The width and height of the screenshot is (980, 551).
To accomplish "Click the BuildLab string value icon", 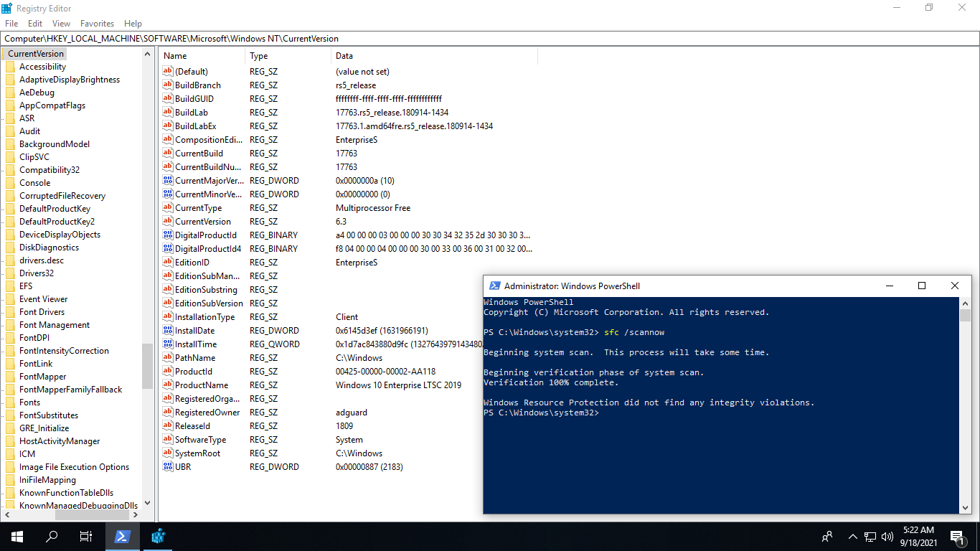I will point(168,112).
